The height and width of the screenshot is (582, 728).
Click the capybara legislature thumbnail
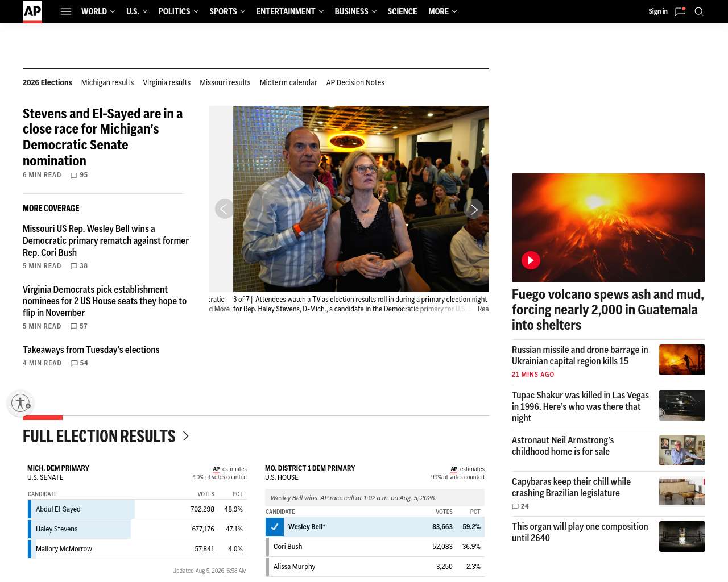682,492
